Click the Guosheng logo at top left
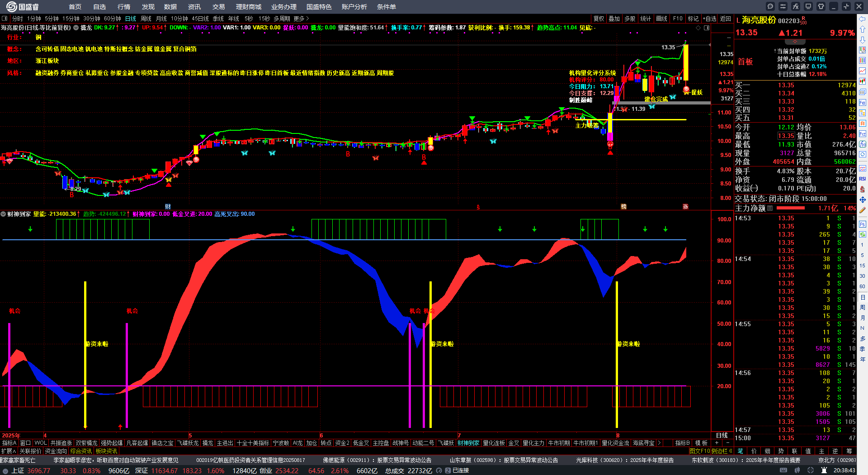 coord(22,7)
